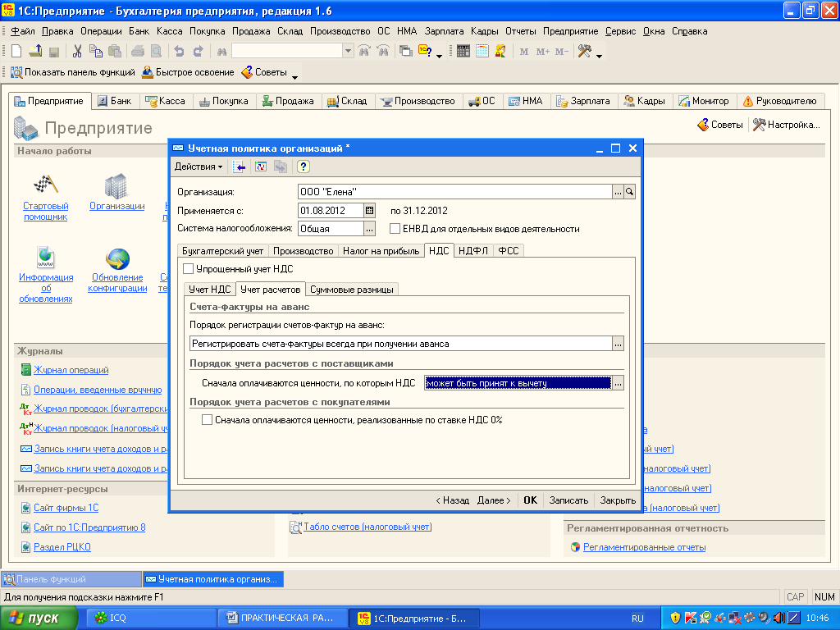Open Информация об обновлениях icon

(46, 258)
